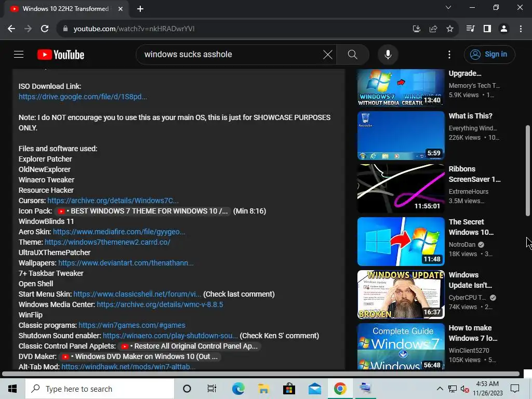Click the taskbar search box
532x399 pixels.
click(100, 389)
